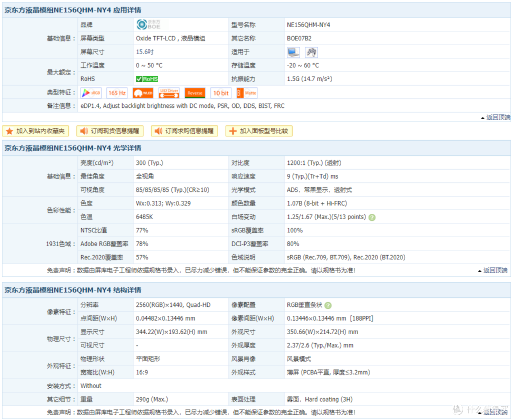Click 加入到站内收藏夹 button
This screenshot has height=420, width=513.
tap(36, 131)
